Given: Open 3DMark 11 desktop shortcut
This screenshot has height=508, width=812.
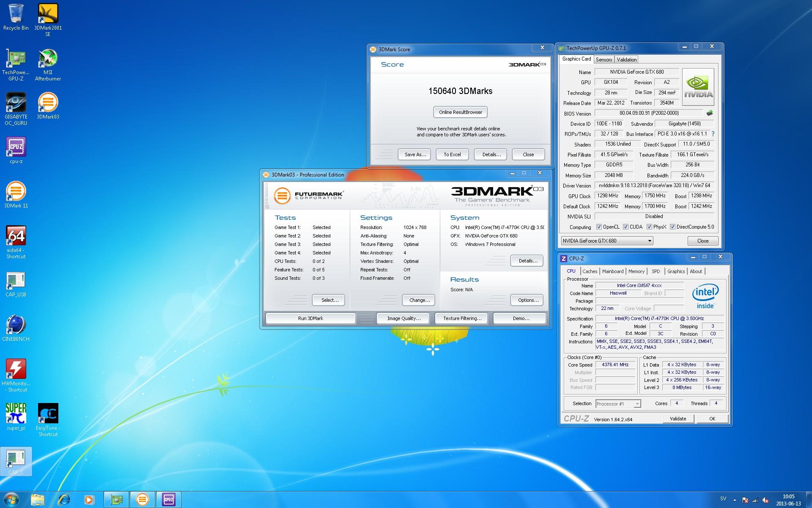Looking at the screenshot, I should pos(16,195).
